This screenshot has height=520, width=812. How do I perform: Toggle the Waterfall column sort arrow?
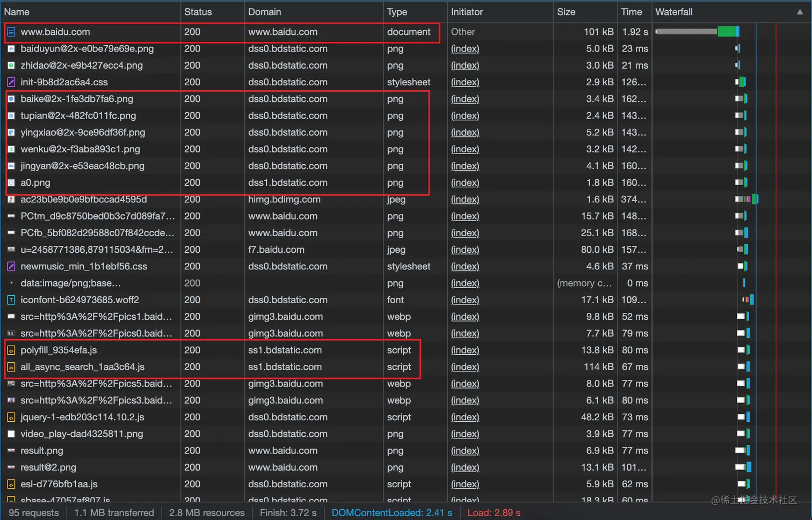pos(800,12)
